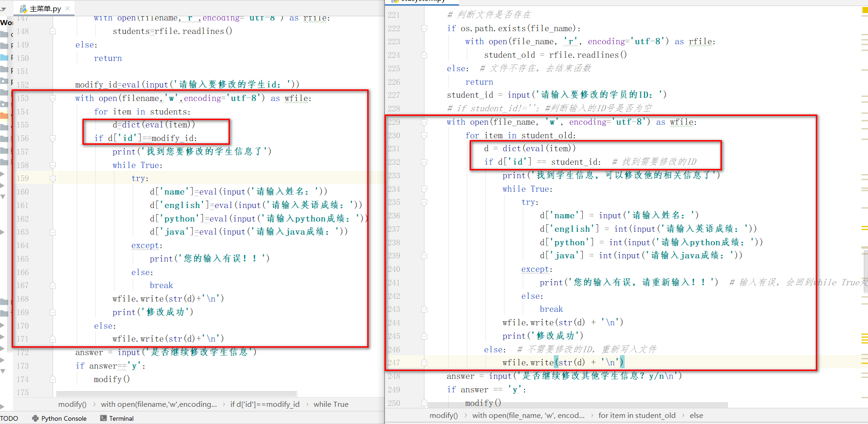
Task: Click line number 172 in left gutter
Action: [22, 352]
